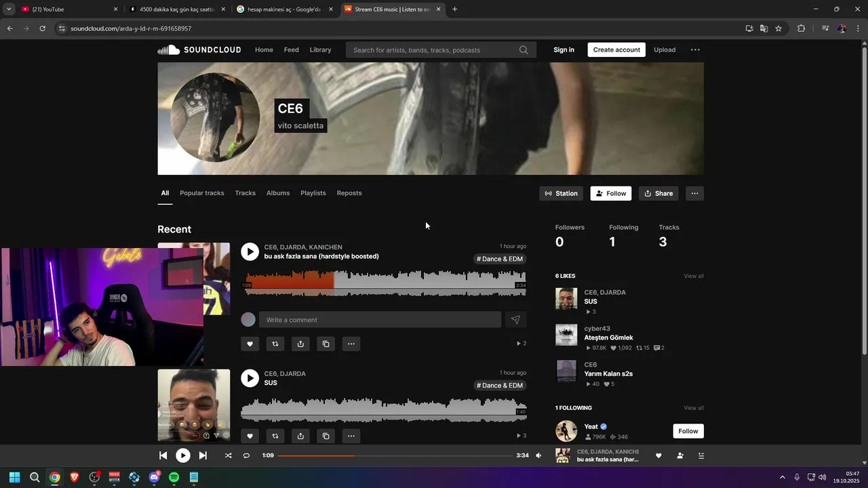Translate this page via toolbar icon
This screenshot has width=868, height=488.
point(764,28)
